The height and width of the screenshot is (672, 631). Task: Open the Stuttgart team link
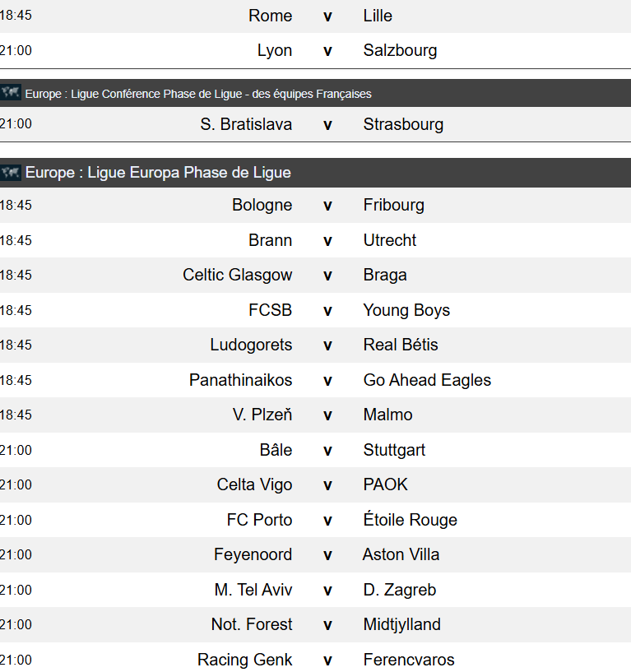394,450
